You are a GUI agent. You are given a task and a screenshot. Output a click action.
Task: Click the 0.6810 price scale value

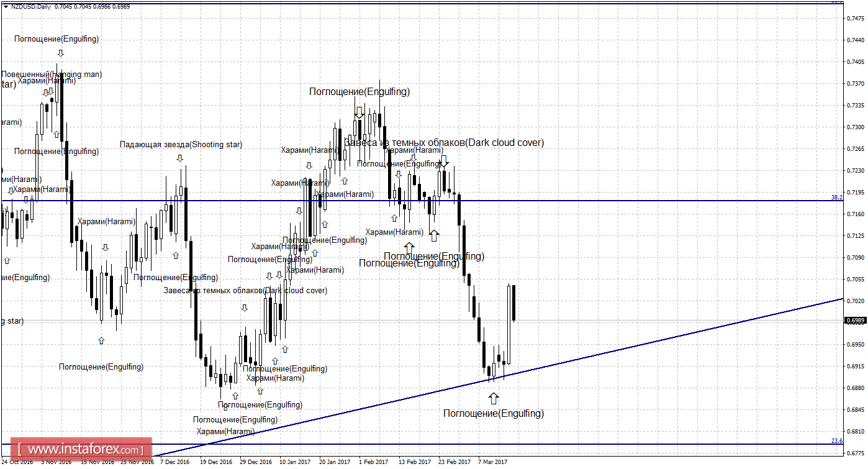(856, 431)
